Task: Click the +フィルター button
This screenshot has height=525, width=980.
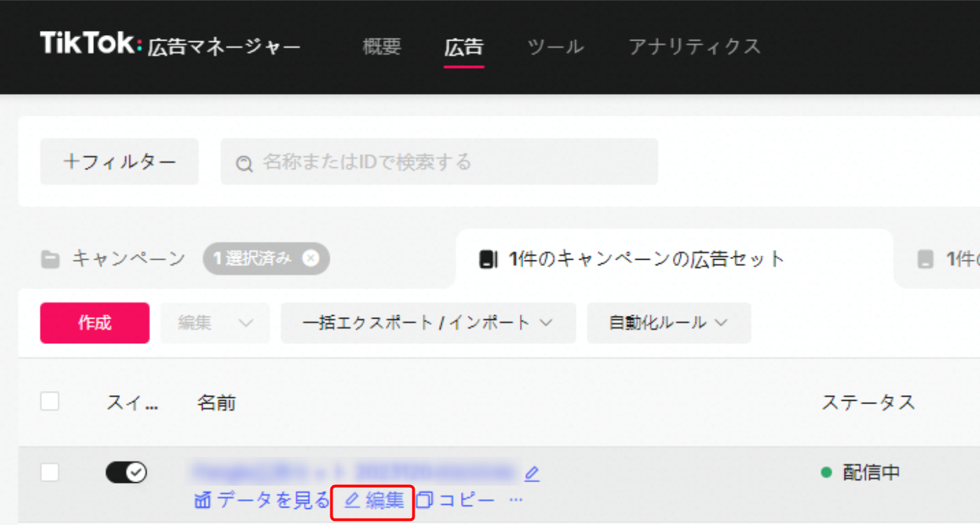Action: point(119,162)
